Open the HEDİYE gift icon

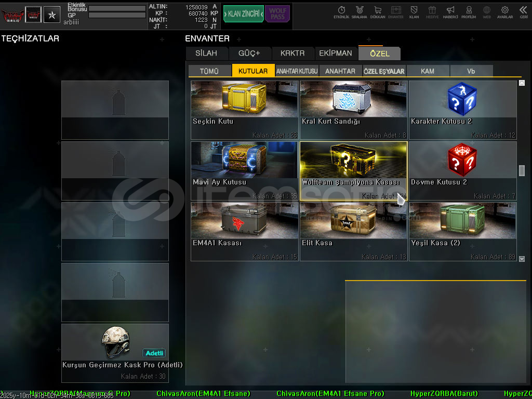(x=432, y=12)
